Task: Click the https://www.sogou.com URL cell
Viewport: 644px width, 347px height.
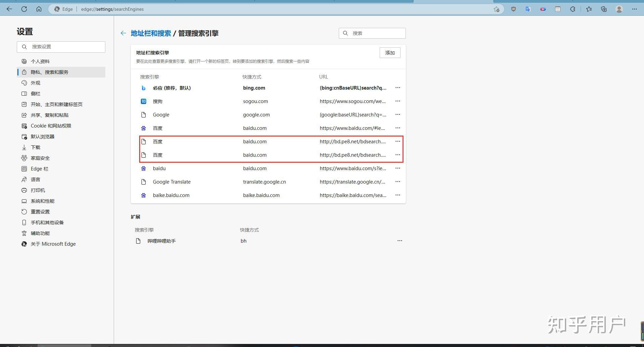Action: pyautogui.click(x=353, y=101)
